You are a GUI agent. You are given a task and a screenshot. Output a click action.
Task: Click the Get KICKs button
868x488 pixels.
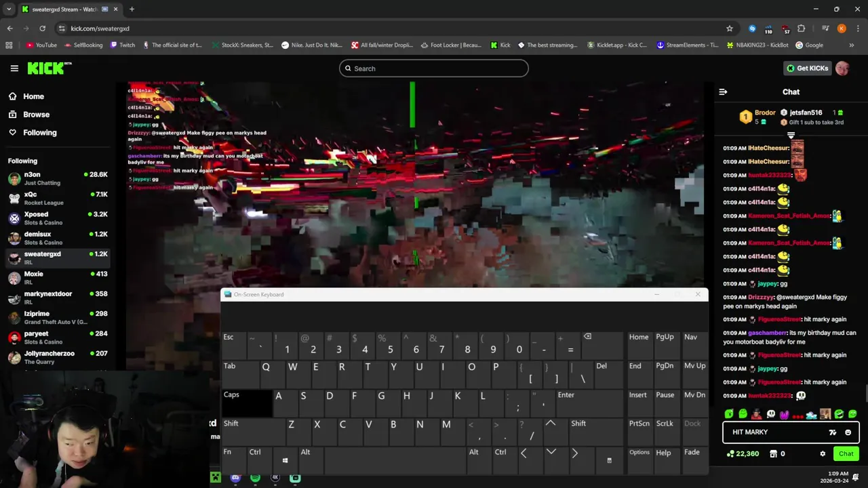(807, 68)
